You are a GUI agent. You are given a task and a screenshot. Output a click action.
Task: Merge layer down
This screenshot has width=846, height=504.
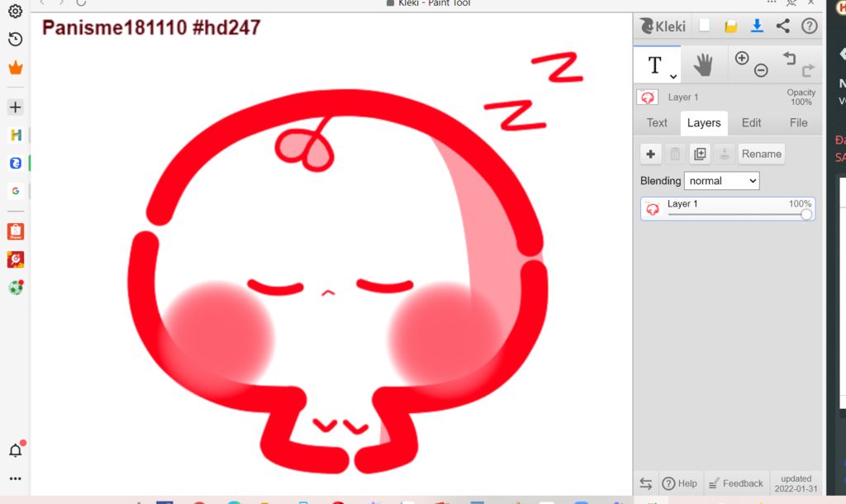(x=724, y=154)
